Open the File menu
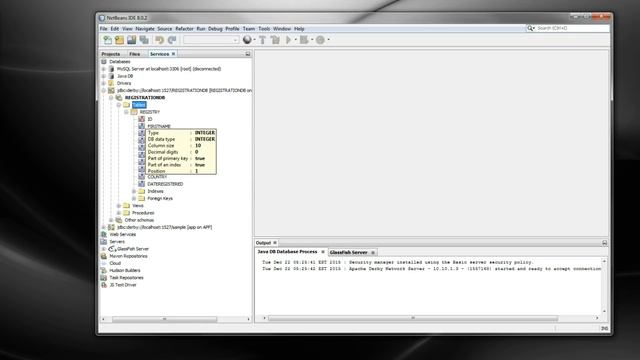The width and height of the screenshot is (640, 360). 104,29
